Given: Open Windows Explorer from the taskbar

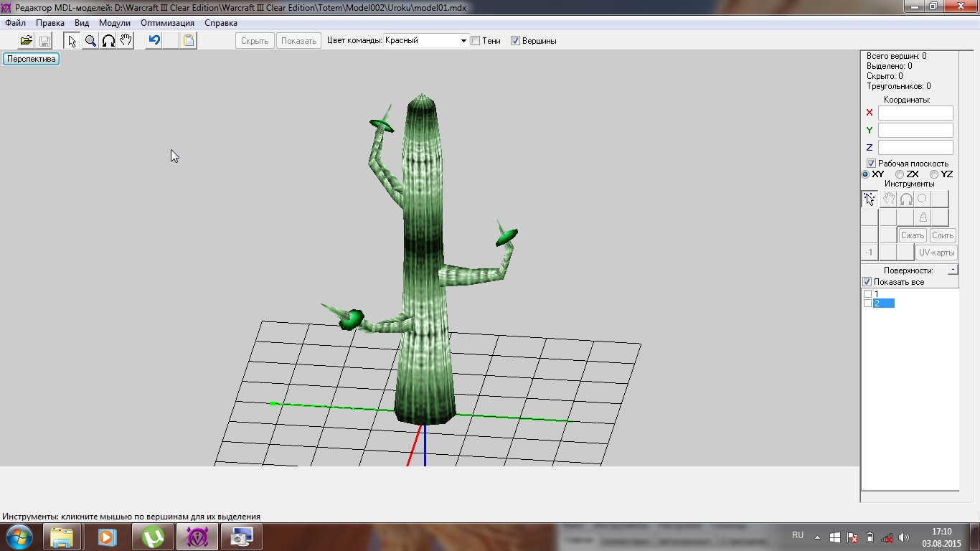Looking at the screenshot, I should [x=62, y=537].
